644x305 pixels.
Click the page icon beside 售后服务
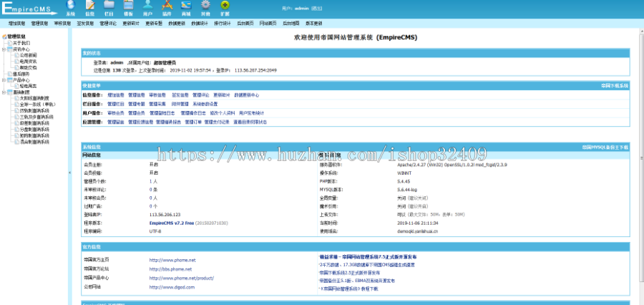click(10, 74)
